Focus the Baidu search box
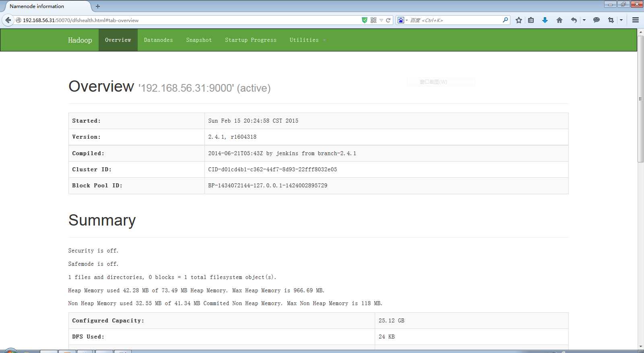The width and height of the screenshot is (644, 353). coord(455,20)
